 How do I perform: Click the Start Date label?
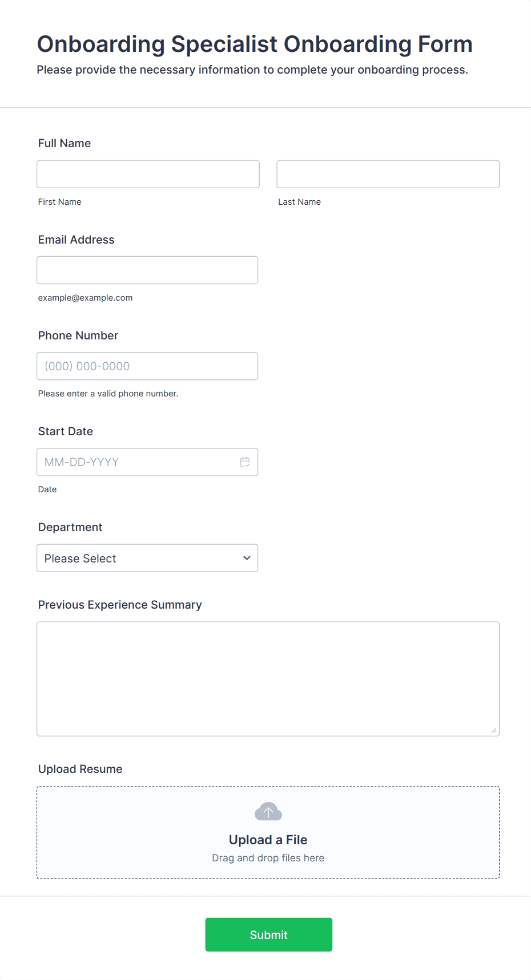coord(66,431)
